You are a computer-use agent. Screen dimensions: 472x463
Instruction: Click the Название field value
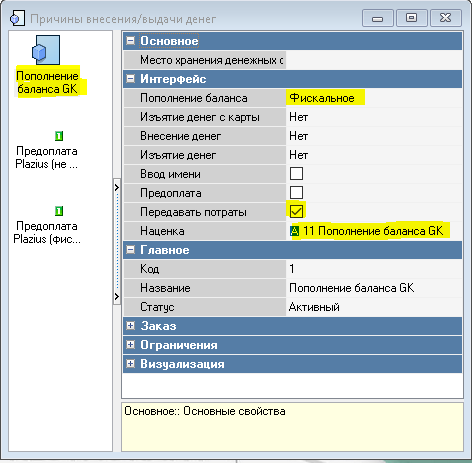pos(374,288)
